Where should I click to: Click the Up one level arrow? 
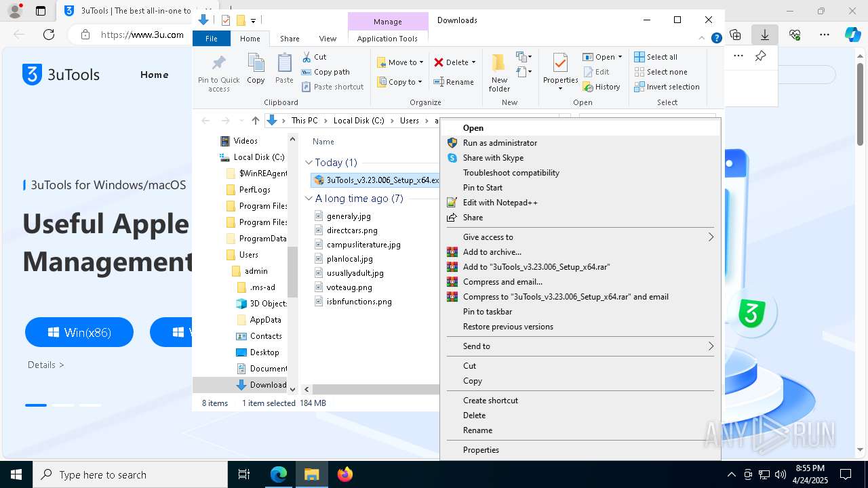pyautogui.click(x=255, y=121)
